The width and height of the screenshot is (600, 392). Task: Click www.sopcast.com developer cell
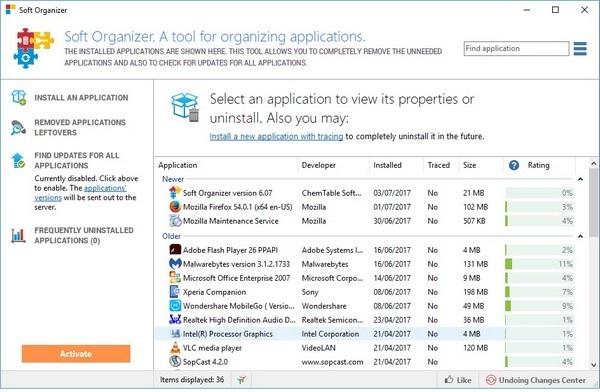coord(333,362)
